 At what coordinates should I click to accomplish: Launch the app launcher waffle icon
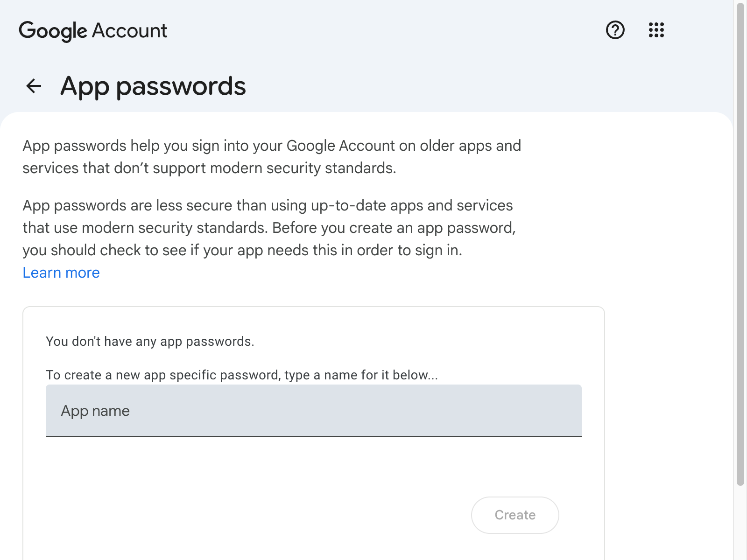pos(656,30)
